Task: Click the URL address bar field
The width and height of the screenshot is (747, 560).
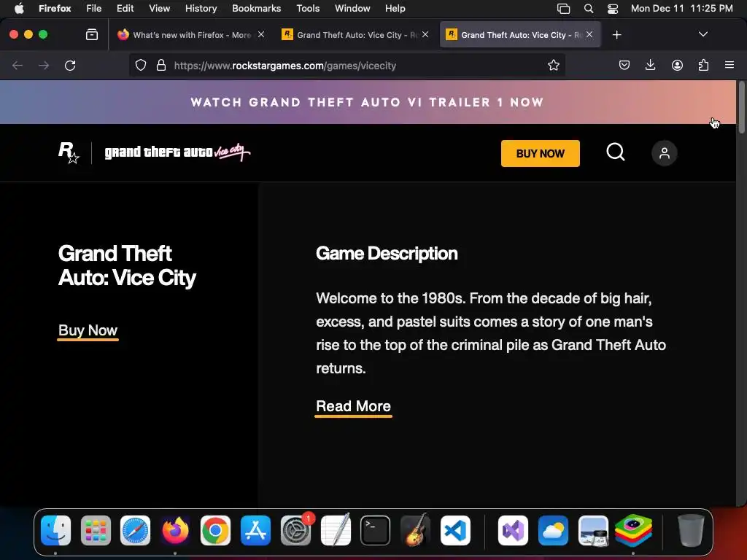Action: coord(347,65)
